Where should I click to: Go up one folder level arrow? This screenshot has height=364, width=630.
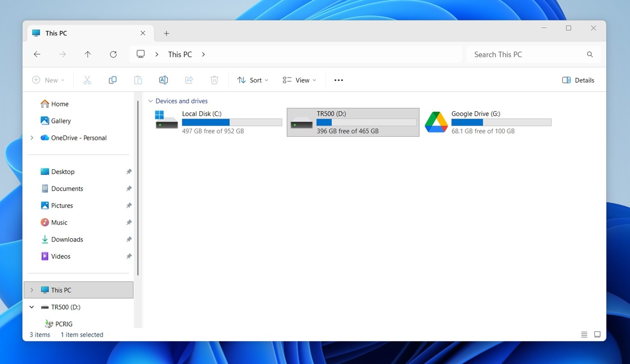tap(88, 54)
